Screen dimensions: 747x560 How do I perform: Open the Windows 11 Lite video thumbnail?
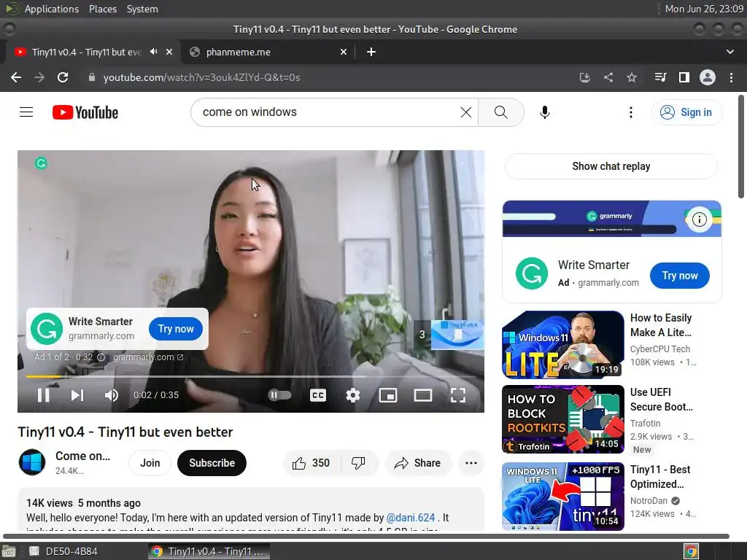pyautogui.click(x=562, y=345)
